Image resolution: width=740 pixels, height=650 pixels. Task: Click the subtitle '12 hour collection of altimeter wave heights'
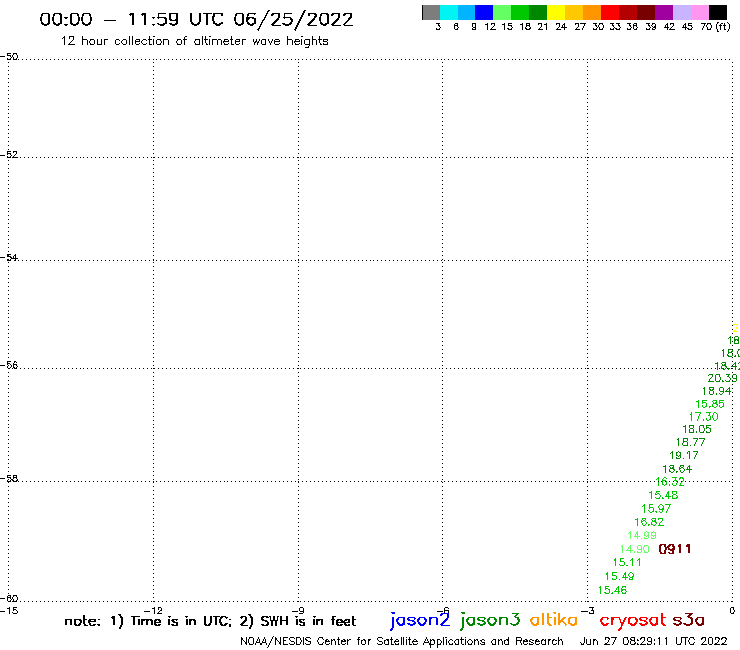(194, 41)
